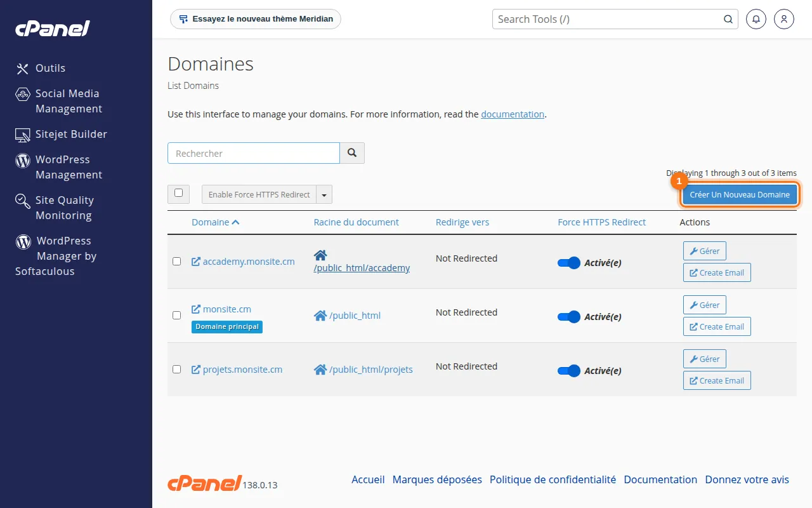
Task: Toggle Force HTTPS for accademy.monsite.cm
Action: coord(569,263)
